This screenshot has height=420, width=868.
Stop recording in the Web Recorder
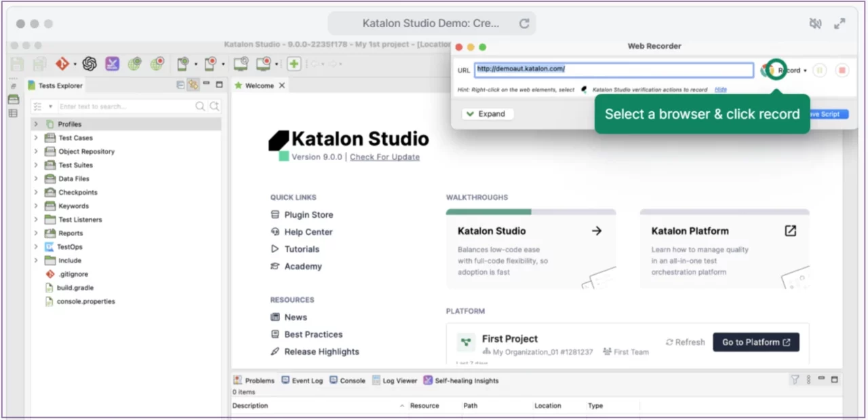(841, 70)
